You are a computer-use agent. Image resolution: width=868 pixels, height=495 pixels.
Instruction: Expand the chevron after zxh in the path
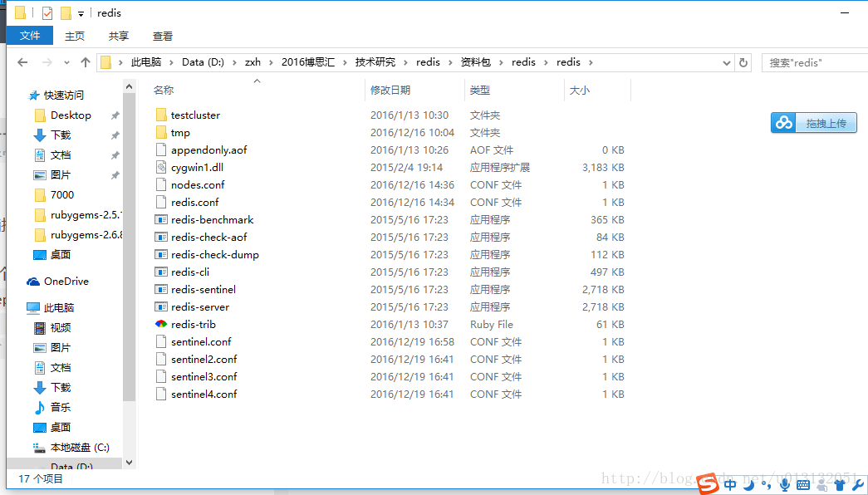(271, 62)
